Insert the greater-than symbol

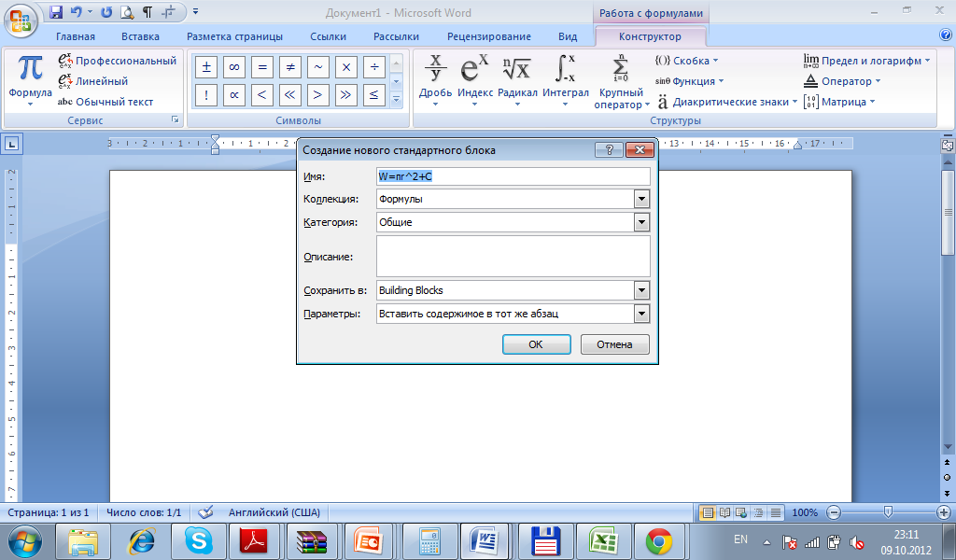pyautogui.click(x=318, y=95)
